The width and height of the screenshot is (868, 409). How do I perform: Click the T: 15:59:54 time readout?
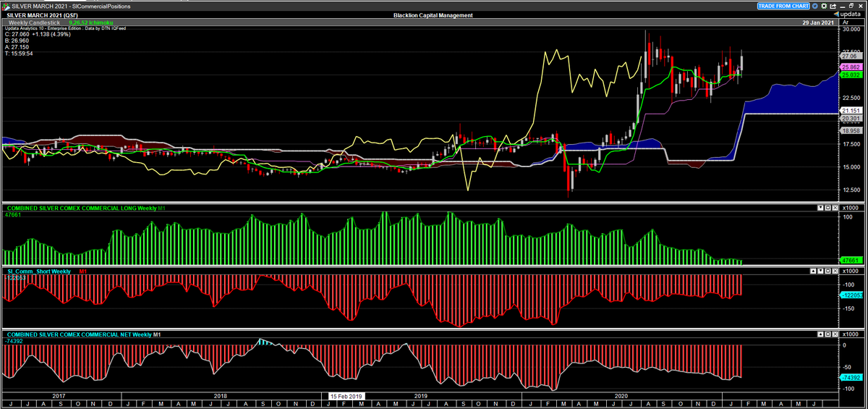pos(19,54)
